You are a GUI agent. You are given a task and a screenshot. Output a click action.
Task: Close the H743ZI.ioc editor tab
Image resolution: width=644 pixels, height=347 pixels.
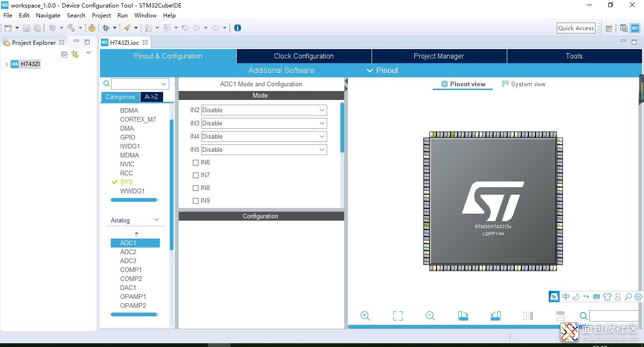[x=145, y=42]
